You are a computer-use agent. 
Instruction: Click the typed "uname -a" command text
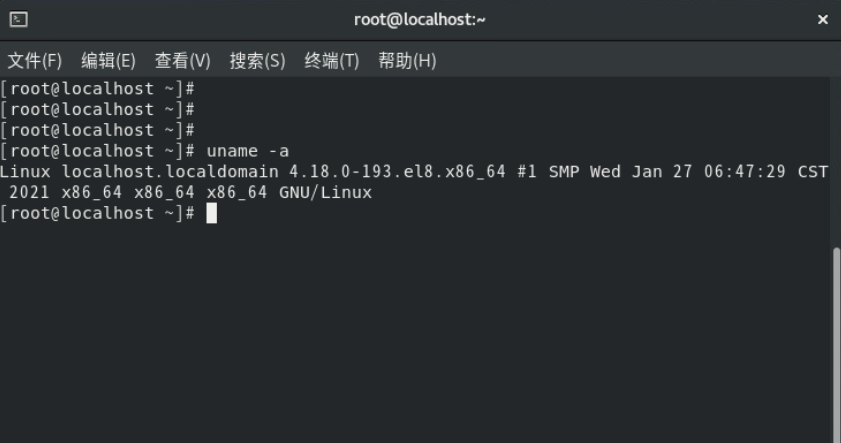coord(247,151)
